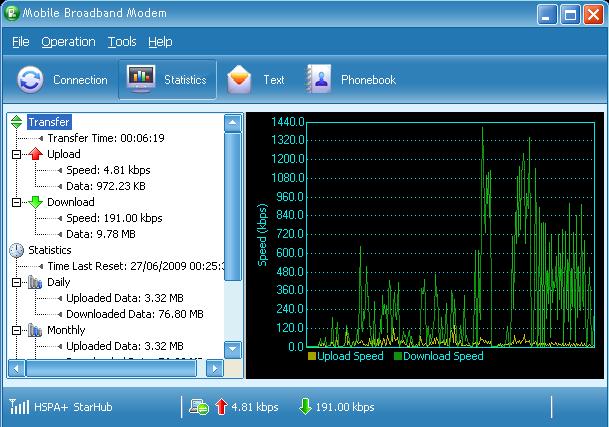This screenshot has height=427, width=609.
Task: Select Download Data: 9.78 MB row
Action: (x=101, y=234)
